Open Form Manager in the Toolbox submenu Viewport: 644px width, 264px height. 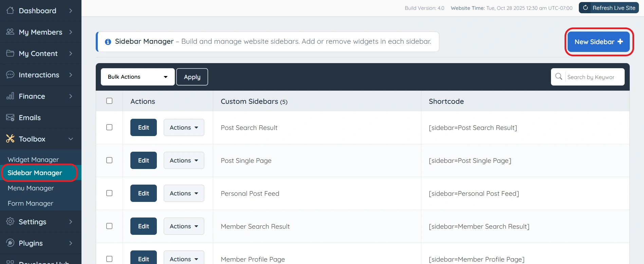31,203
